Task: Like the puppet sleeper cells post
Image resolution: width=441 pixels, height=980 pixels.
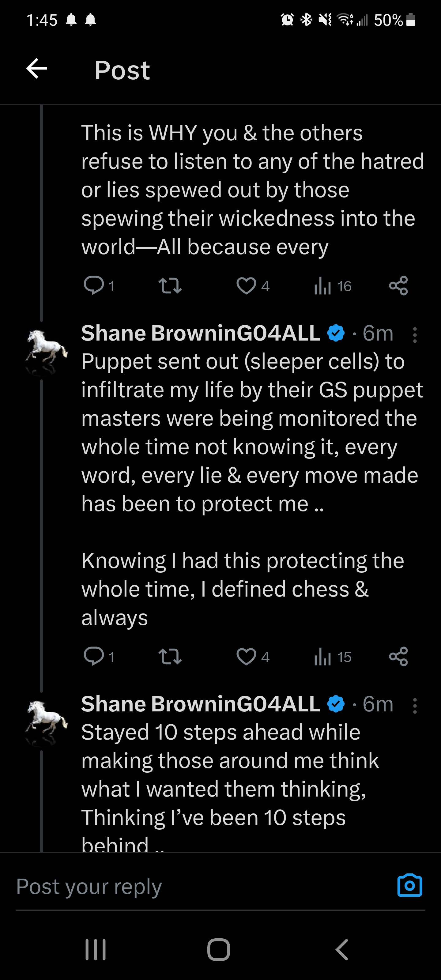Action: tap(246, 657)
